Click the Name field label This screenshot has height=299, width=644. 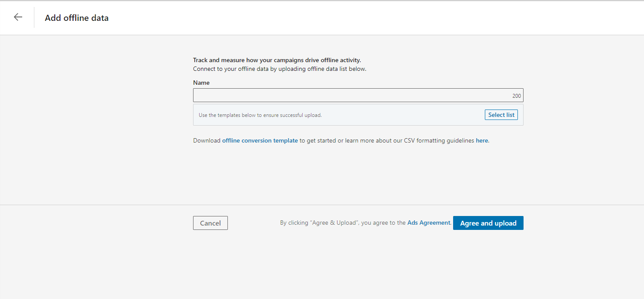[201, 83]
